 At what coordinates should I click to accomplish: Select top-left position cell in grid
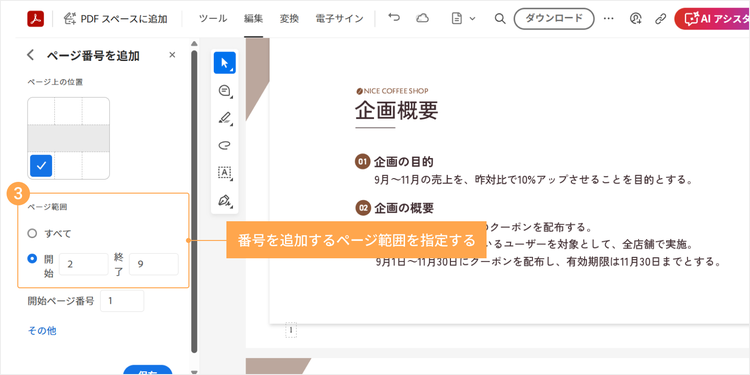tap(41, 111)
